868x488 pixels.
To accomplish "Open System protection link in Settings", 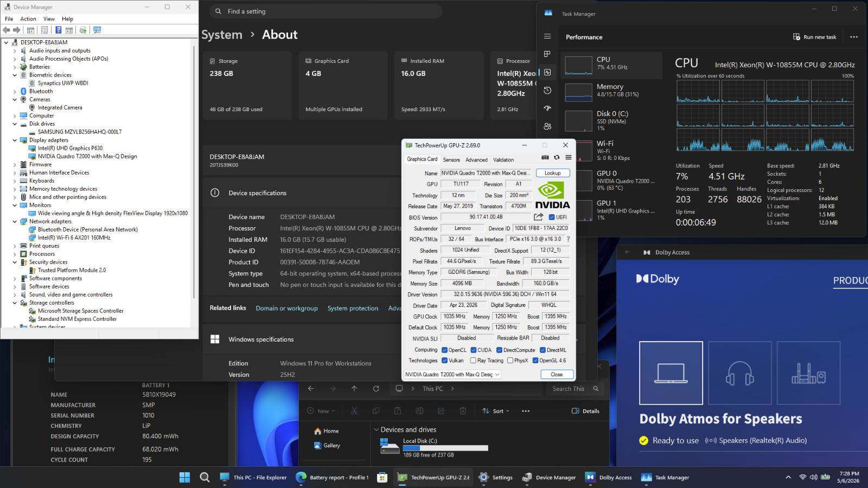I will point(353,309).
